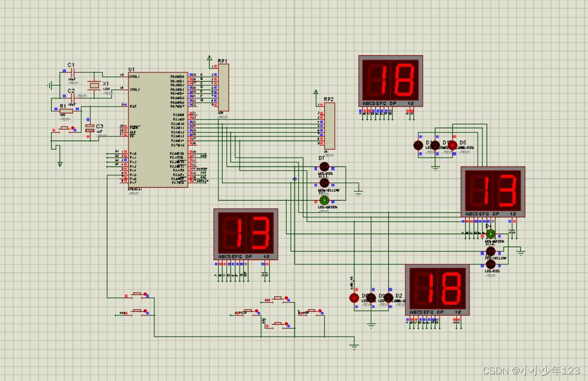Click the ground symbol under the D5 LED group

coord(435,168)
